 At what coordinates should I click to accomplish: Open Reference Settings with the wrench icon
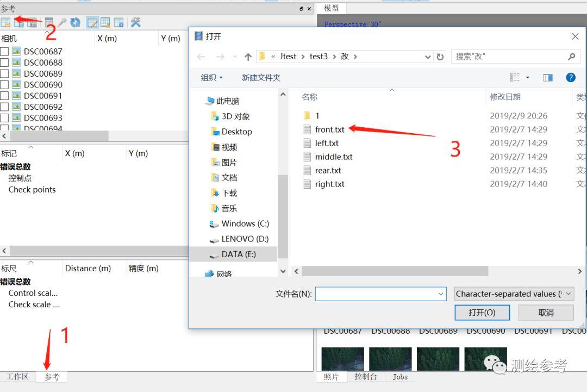pos(135,22)
